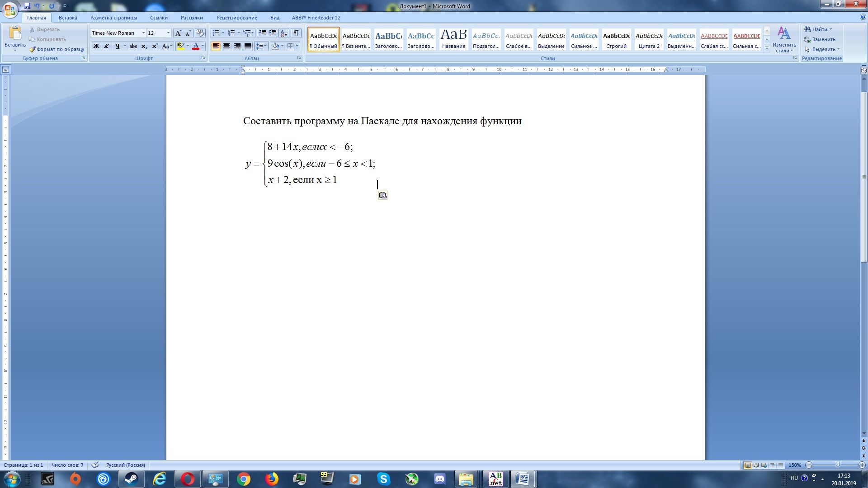Click the Clear Formatting eraser icon
Screen dimensions: 868x488
(x=200, y=33)
